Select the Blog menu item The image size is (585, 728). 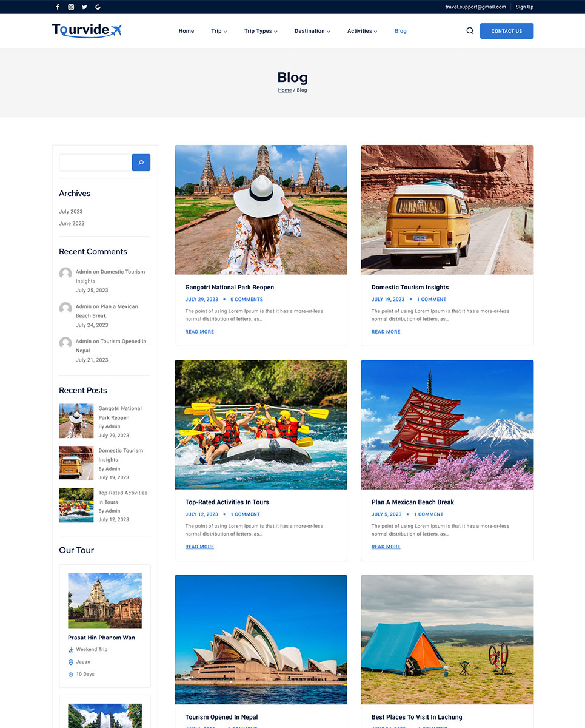pos(400,31)
